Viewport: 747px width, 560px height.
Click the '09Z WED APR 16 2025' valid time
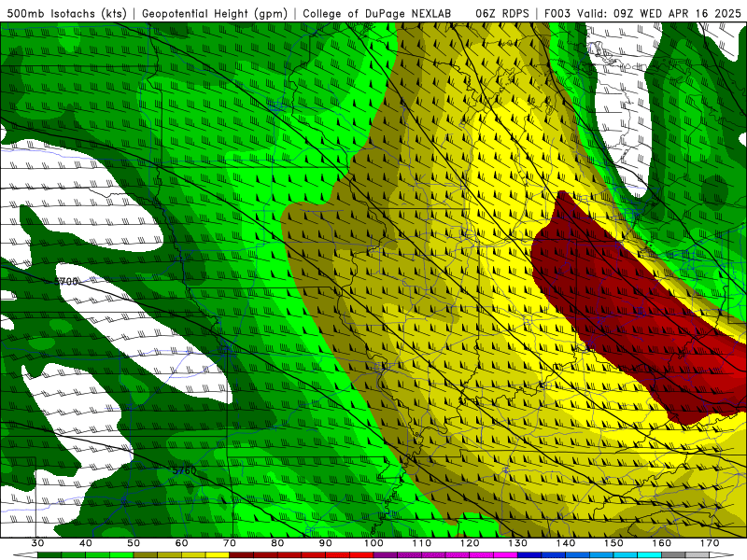(677, 13)
